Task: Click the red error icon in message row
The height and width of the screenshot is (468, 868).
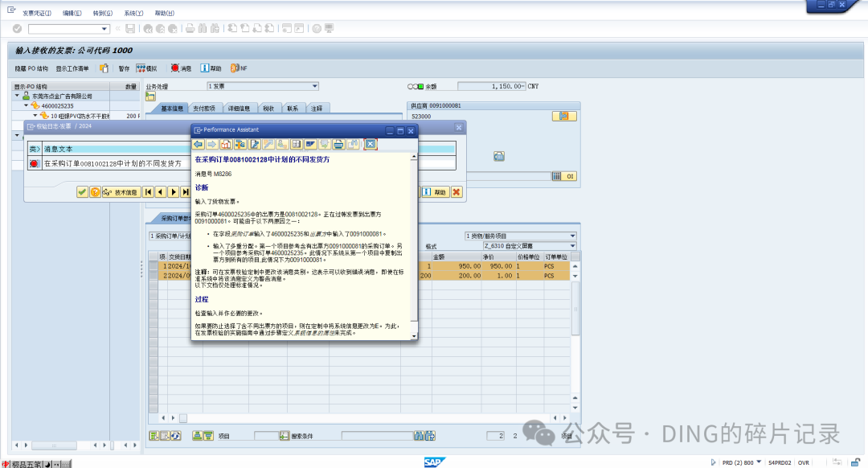Action: tap(35, 164)
